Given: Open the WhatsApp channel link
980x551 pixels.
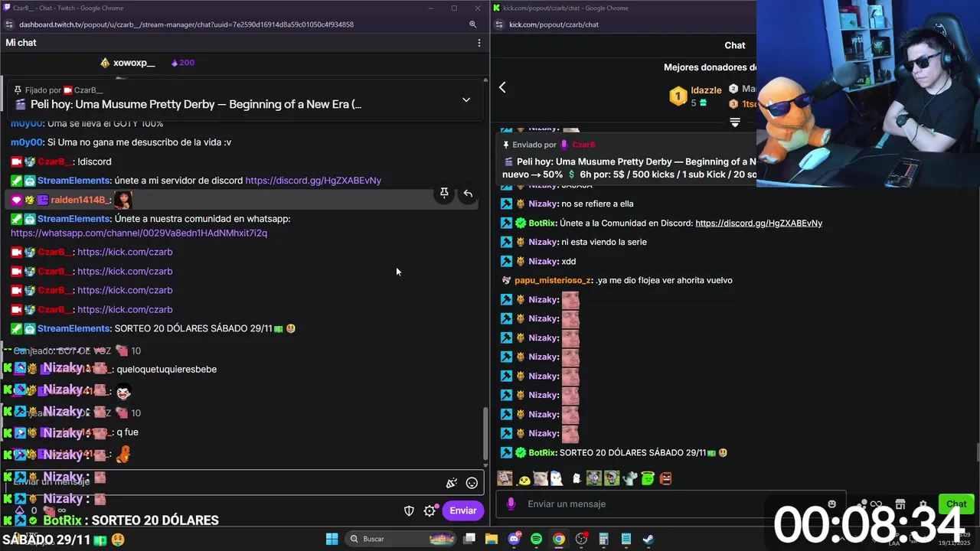Looking at the screenshot, I should [x=139, y=233].
